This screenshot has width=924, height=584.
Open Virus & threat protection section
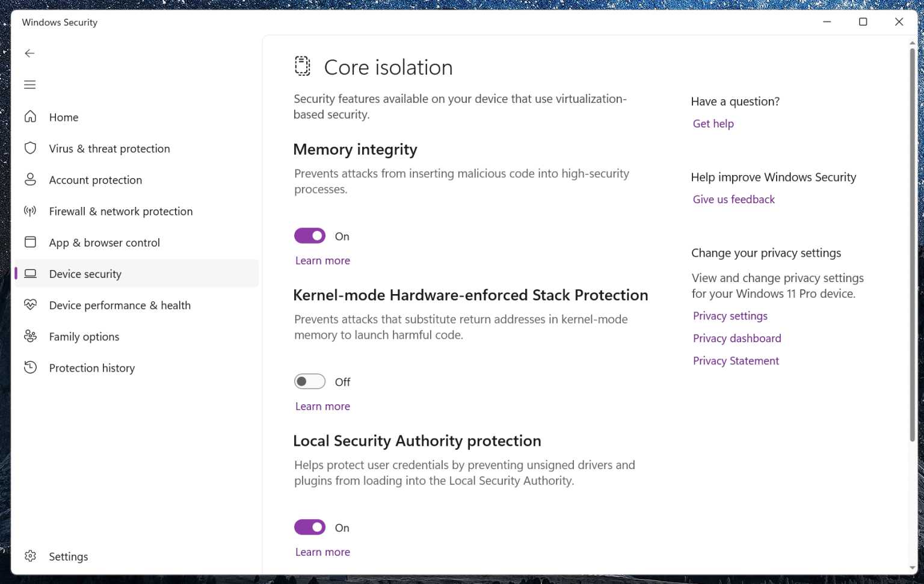click(109, 148)
